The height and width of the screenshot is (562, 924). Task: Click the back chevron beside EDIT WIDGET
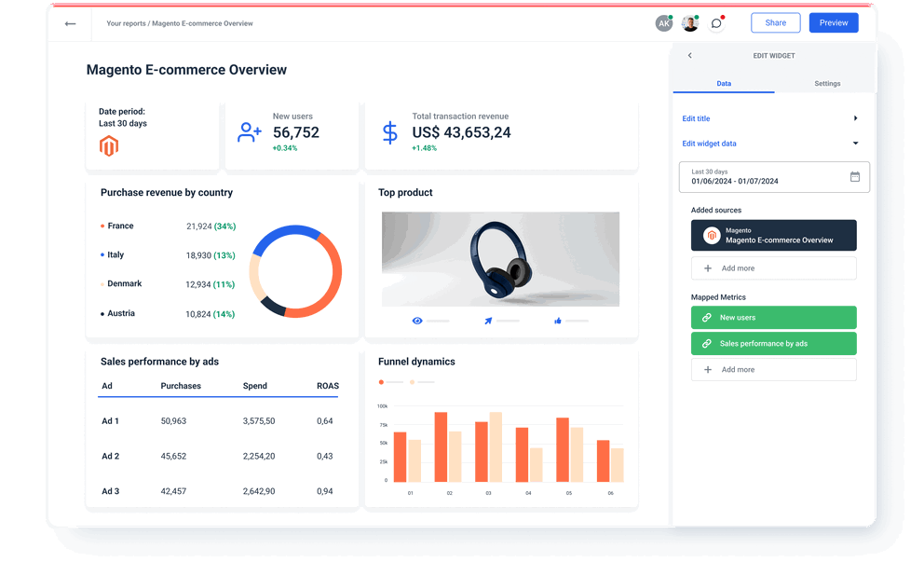click(x=689, y=55)
